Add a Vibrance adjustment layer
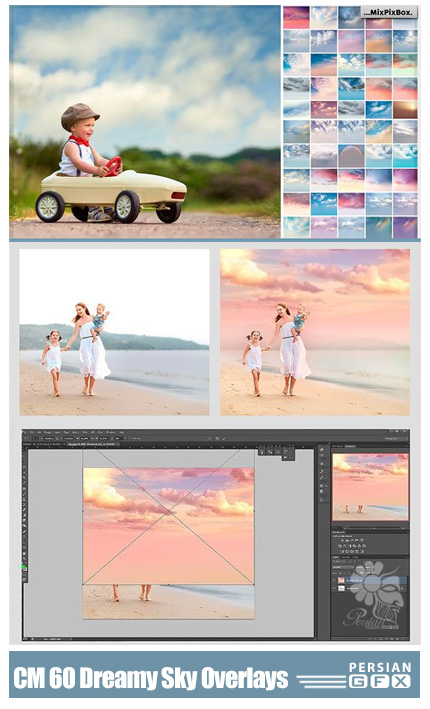The height and width of the screenshot is (709, 430). (362, 540)
